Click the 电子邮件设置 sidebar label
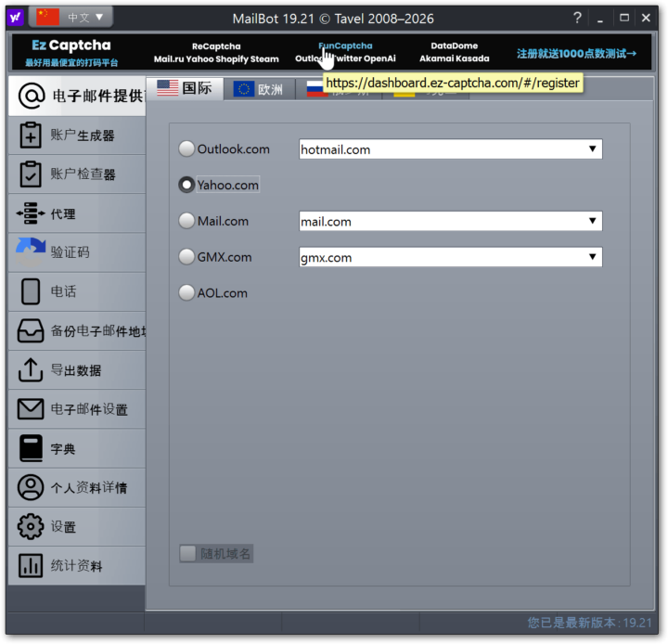The height and width of the screenshot is (644, 668). point(89,409)
